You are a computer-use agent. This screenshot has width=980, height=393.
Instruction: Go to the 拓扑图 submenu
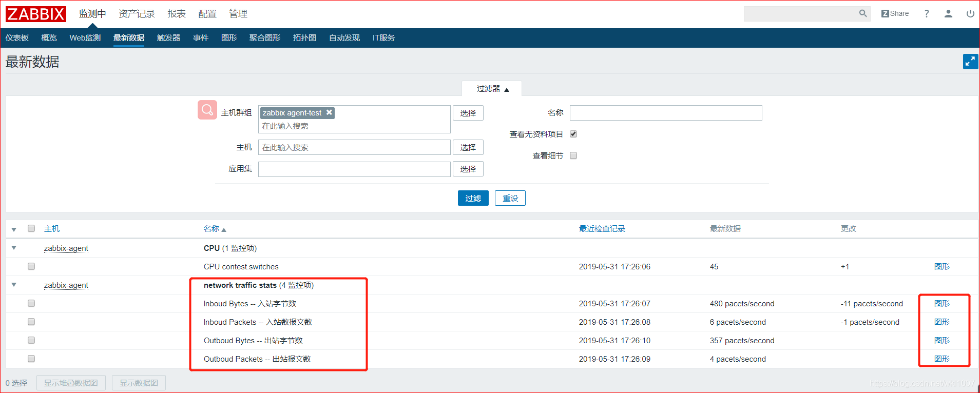(x=304, y=38)
